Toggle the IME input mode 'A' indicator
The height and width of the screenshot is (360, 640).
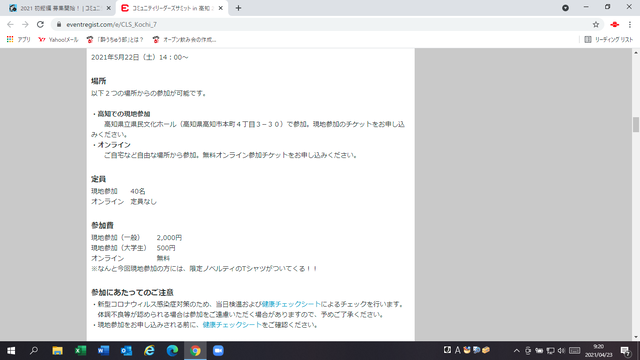[x=458, y=350]
